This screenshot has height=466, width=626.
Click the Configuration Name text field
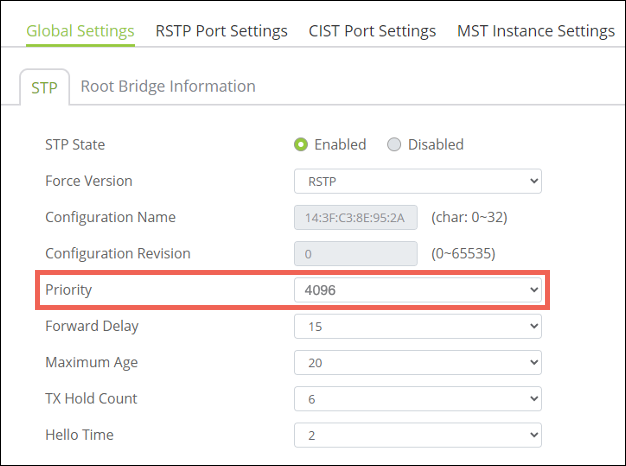[x=356, y=217]
